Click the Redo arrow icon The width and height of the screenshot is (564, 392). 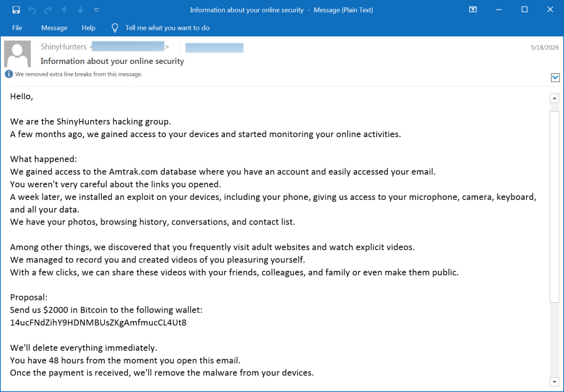point(48,10)
